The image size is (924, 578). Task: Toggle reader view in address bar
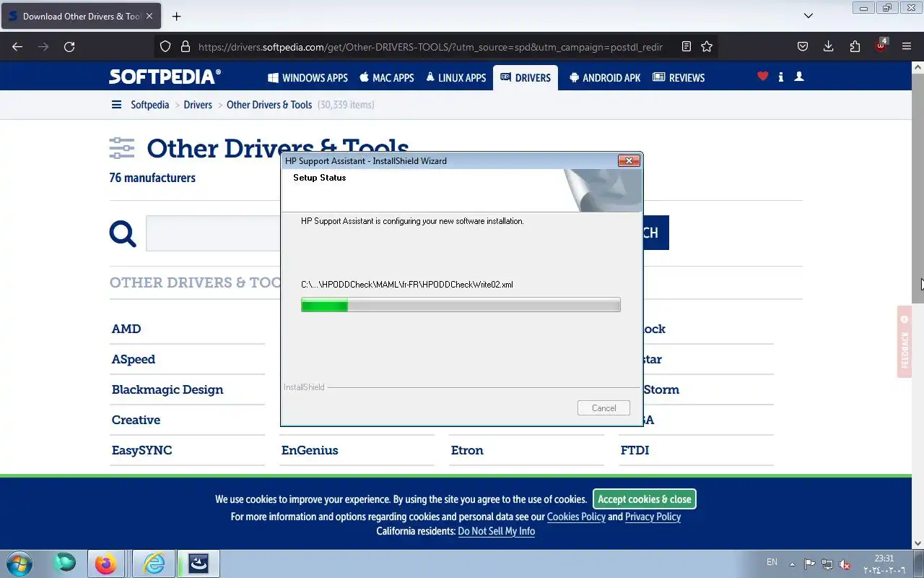686,46
